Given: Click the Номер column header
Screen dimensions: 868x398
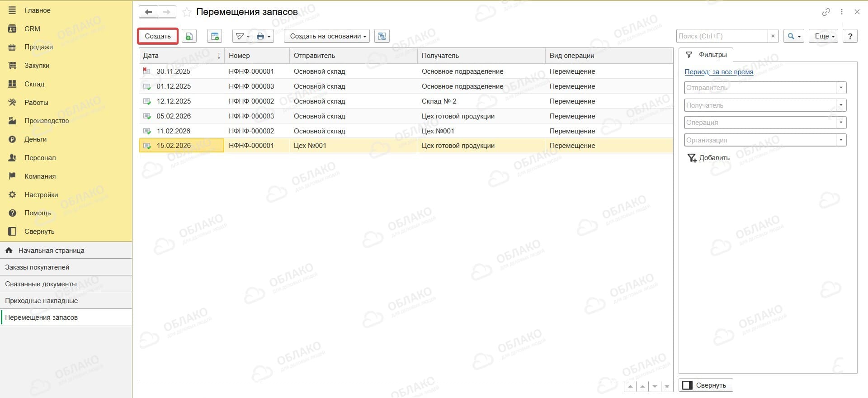Looking at the screenshot, I should (257, 56).
